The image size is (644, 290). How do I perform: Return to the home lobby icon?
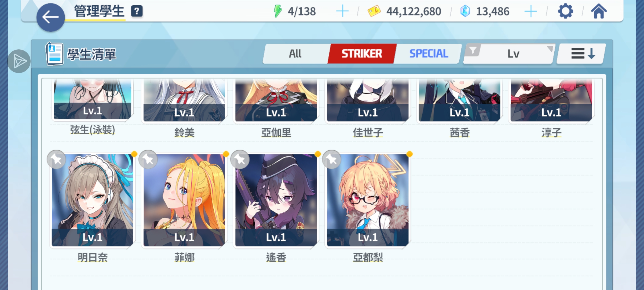pyautogui.click(x=599, y=11)
